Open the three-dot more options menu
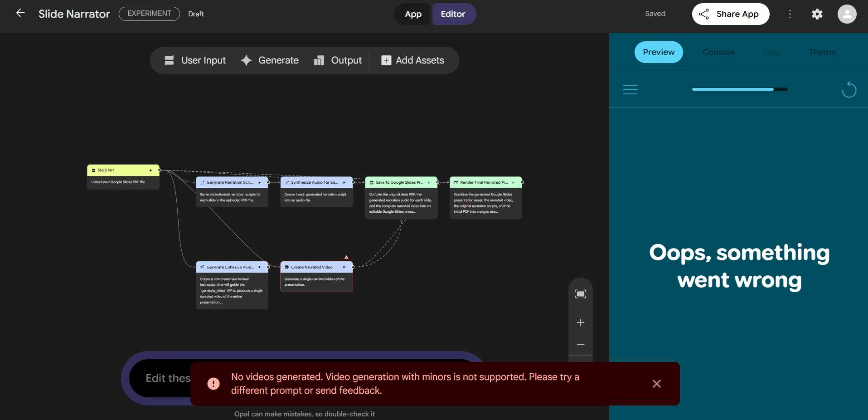This screenshot has height=420, width=868. click(790, 14)
